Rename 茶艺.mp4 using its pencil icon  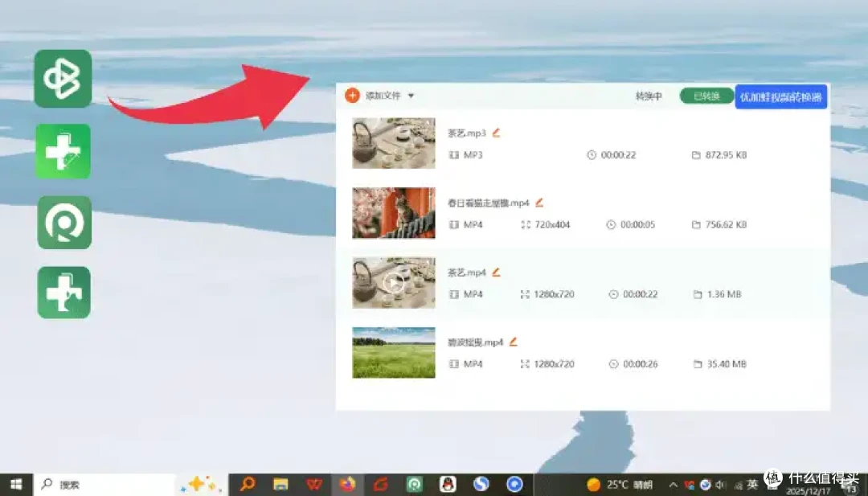496,272
